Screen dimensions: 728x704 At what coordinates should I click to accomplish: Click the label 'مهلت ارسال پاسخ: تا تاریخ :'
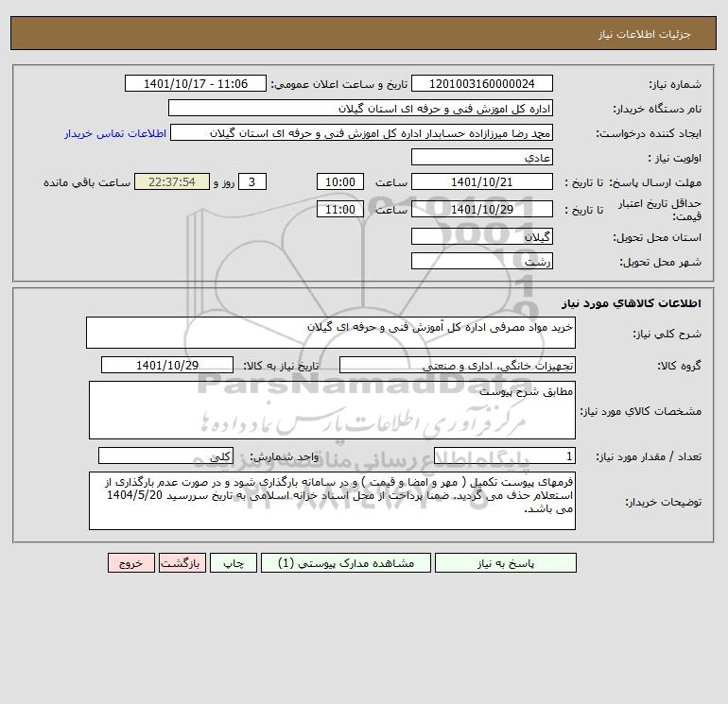click(x=633, y=182)
